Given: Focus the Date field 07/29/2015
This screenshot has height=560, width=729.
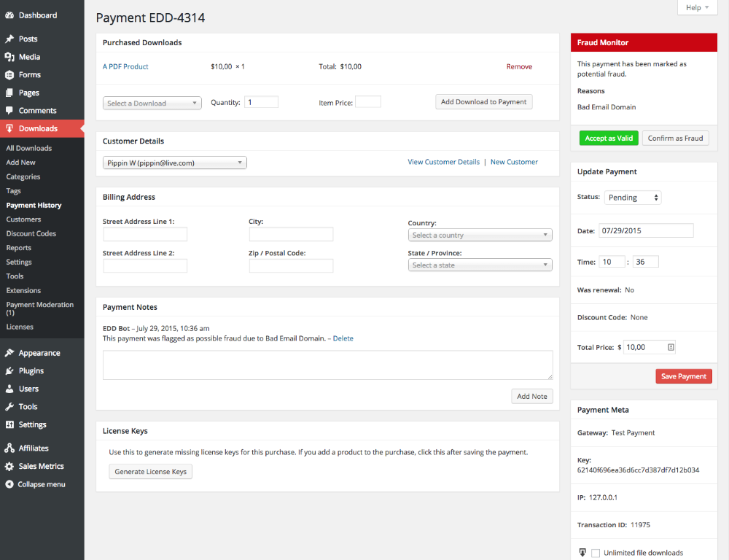Looking at the screenshot, I should (646, 230).
